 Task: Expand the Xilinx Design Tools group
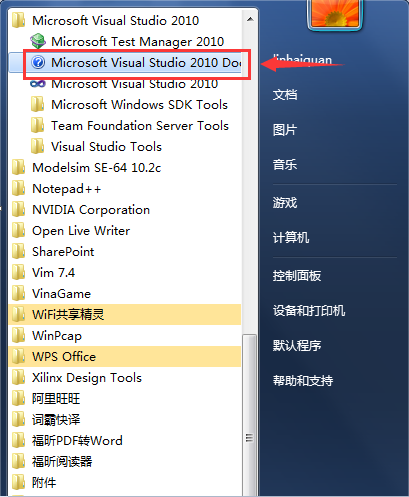[125, 377]
